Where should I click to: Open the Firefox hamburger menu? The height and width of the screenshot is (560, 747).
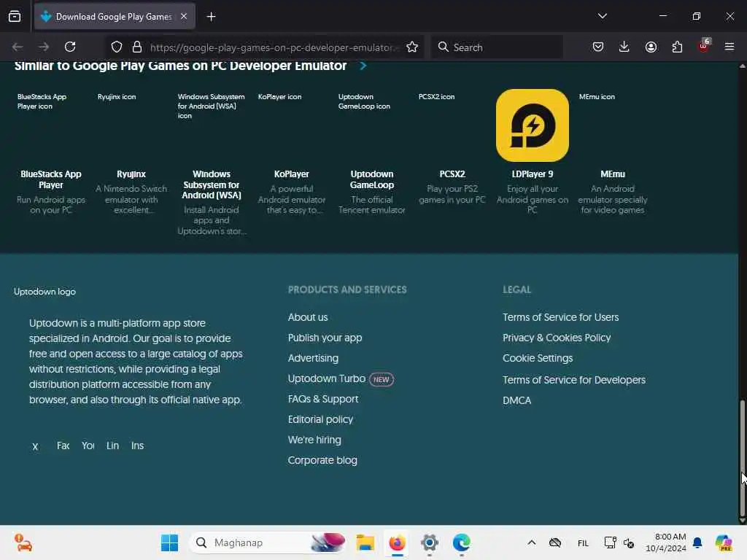point(729,47)
